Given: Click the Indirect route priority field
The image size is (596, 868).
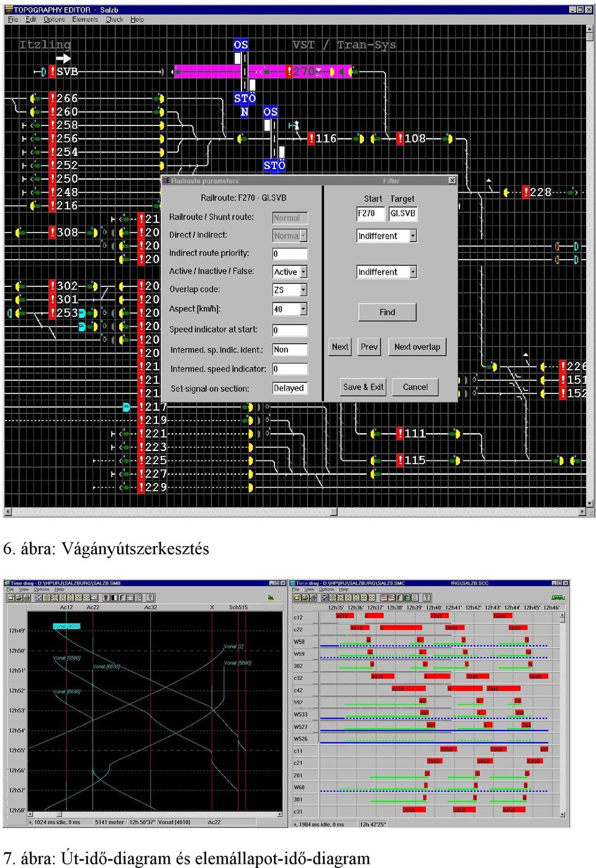Looking at the screenshot, I should point(290,254).
